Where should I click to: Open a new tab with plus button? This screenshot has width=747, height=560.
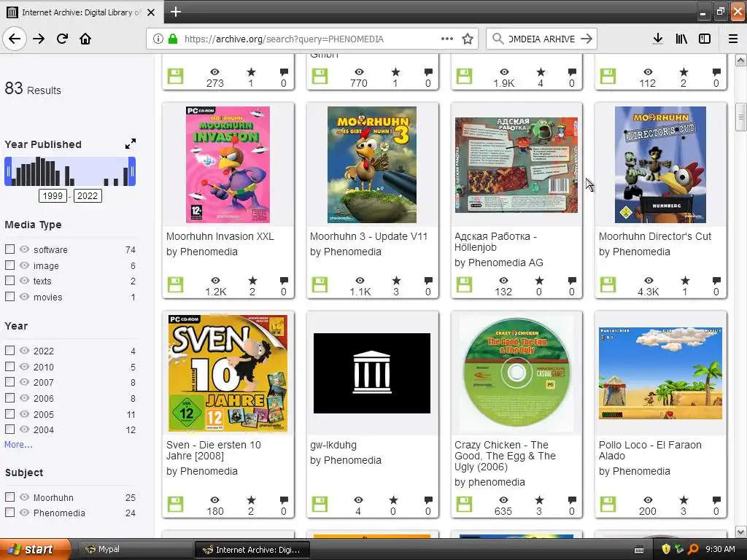click(176, 12)
